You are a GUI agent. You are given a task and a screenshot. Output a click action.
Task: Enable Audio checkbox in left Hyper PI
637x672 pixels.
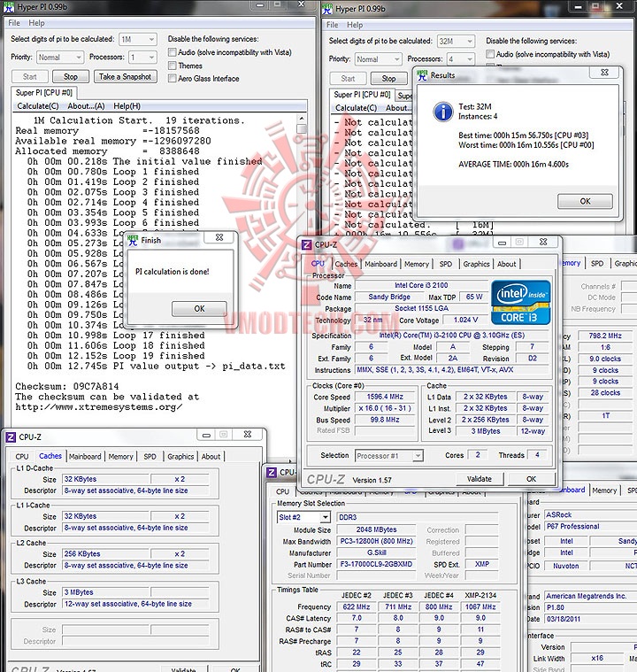point(173,52)
